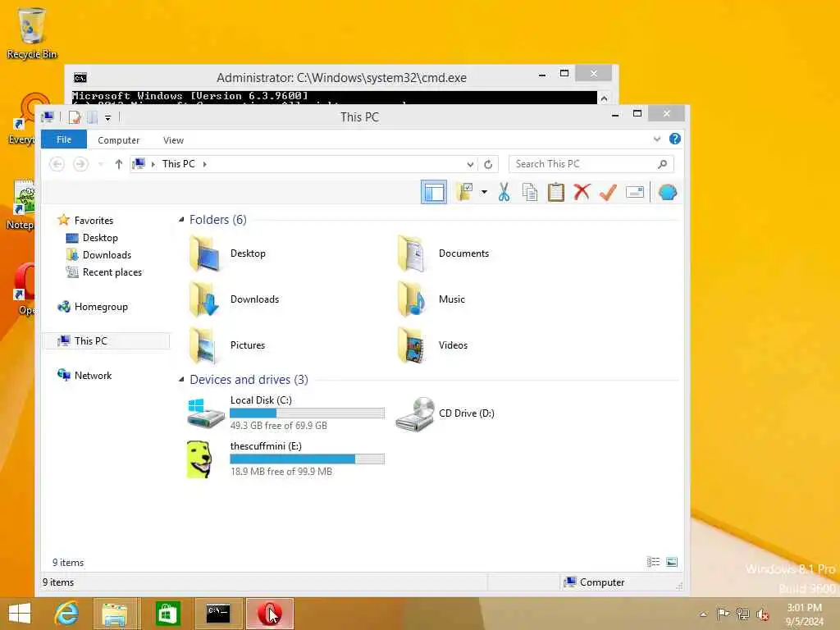This screenshot has height=630, width=840.
Task: Click the Refresh button in address bar
Action: pyautogui.click(x=488, y=164)
